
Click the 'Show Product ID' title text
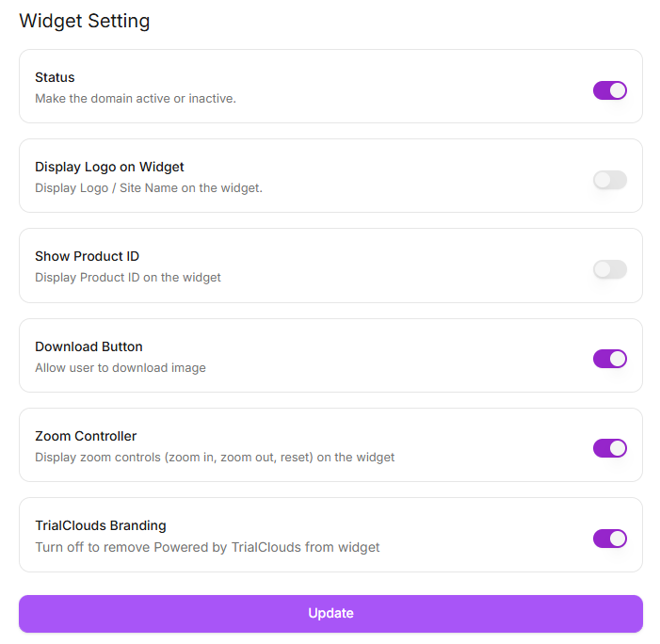[87, 256]
